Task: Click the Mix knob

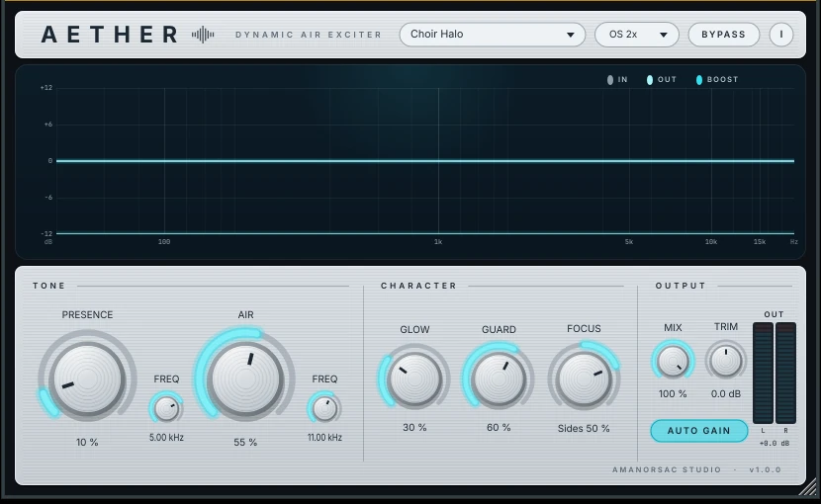Action: (673, 361)
